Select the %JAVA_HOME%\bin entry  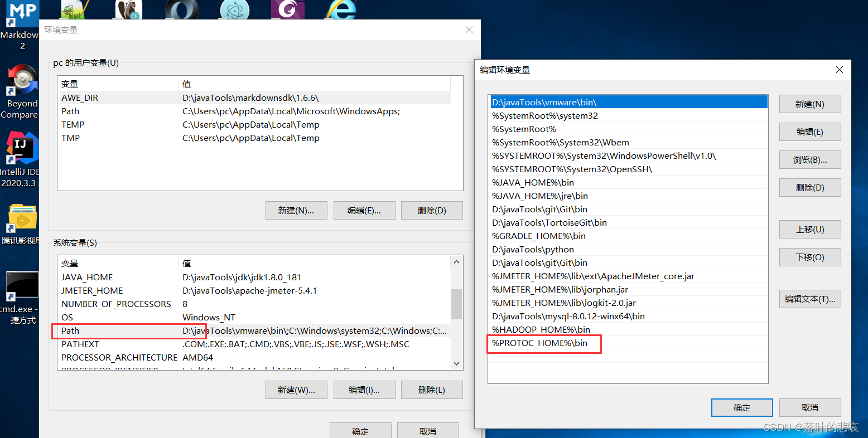(x=629, y=182)
